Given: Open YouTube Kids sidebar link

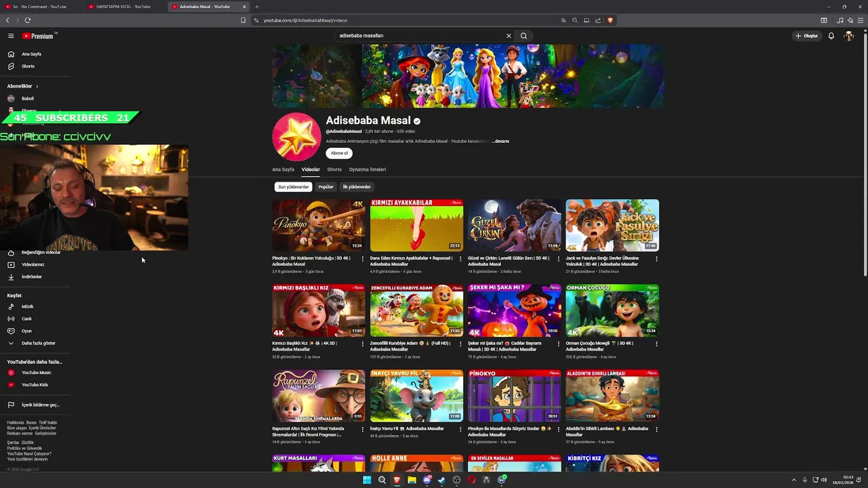Looking at the screenshot, I should [35, 385].
